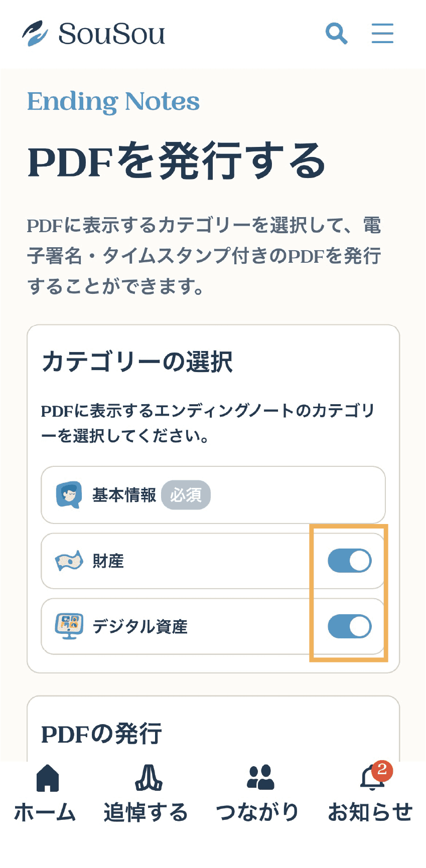Screen dimensions: 426x868
Task: Click the SouSou leaf logo icon
Action: (35, 34)
